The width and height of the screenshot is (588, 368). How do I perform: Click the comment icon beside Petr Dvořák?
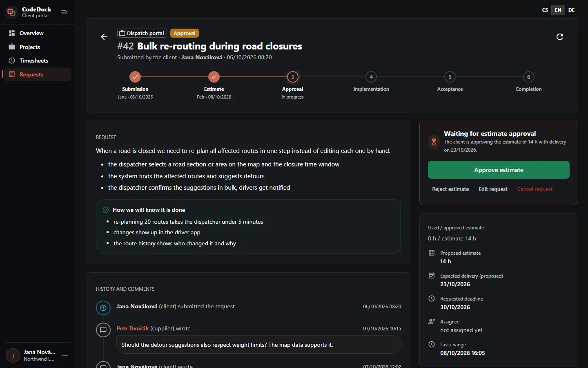coord(103,330)
